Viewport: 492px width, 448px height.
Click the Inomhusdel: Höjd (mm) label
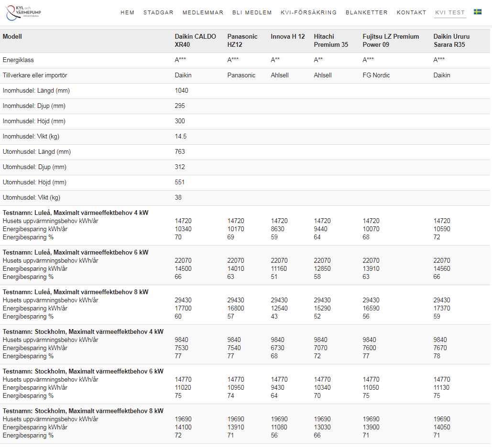click(x=34, y=121)
